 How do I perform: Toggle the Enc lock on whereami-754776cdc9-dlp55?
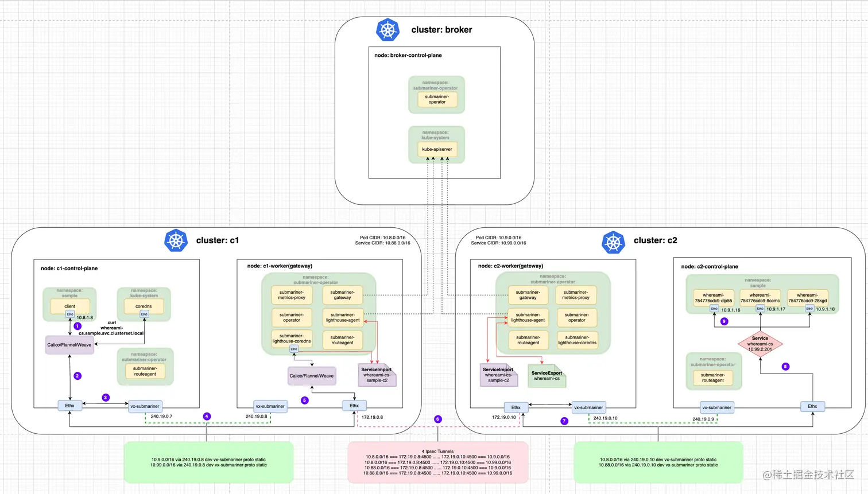[714, 308]
